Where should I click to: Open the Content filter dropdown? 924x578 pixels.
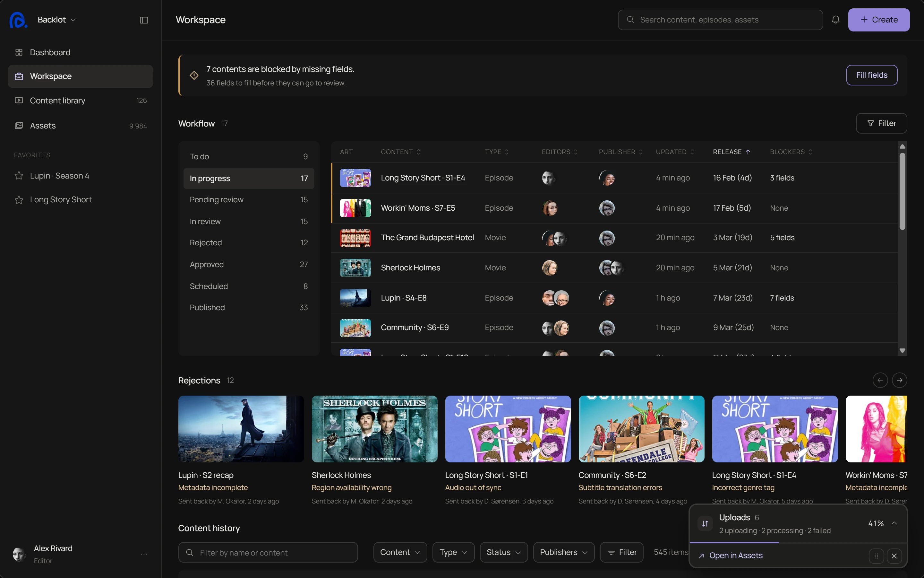[x=400, y=552]
